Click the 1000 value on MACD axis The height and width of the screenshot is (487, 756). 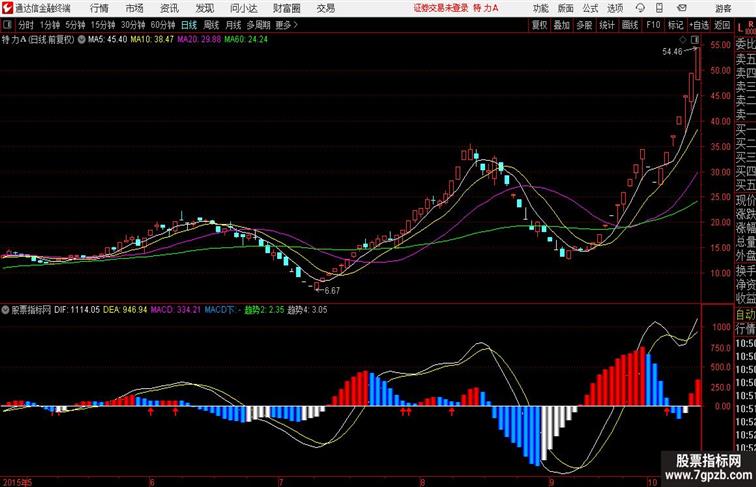[x=721, y=327]
